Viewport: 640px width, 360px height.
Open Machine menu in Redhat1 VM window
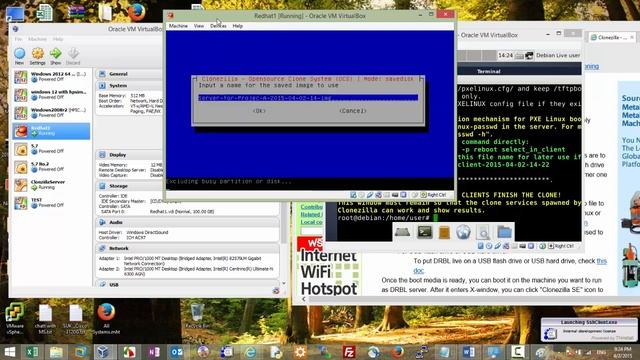pyautogui.click(x=178, y=26)
